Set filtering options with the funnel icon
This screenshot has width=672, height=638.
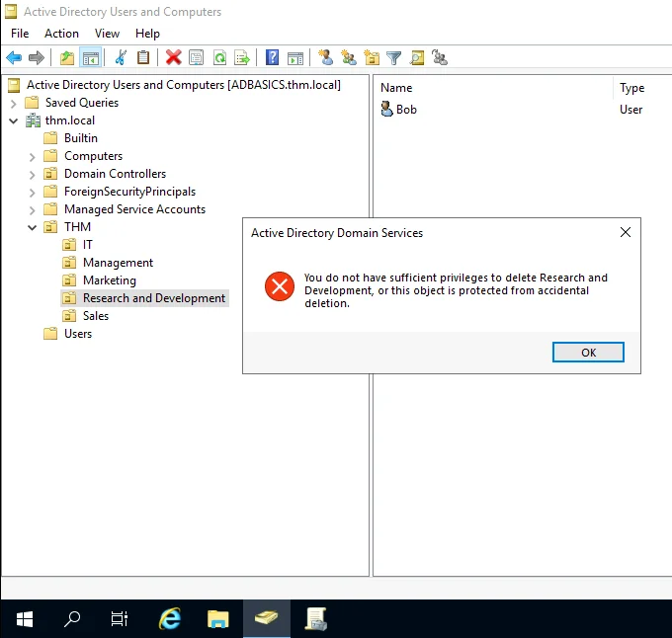click(394, 57)
